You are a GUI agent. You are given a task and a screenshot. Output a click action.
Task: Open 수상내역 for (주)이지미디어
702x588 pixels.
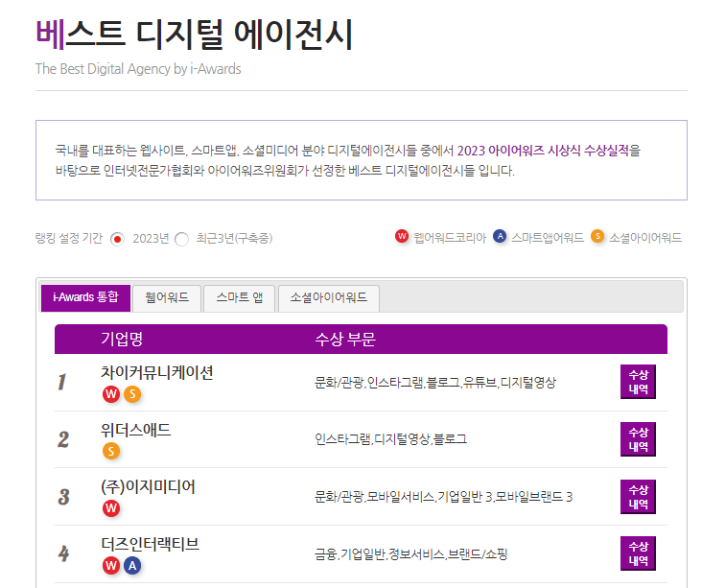pos(638,497)
